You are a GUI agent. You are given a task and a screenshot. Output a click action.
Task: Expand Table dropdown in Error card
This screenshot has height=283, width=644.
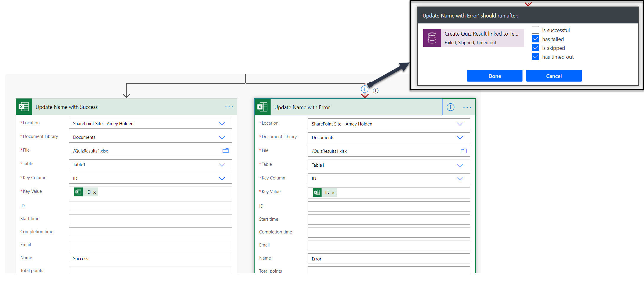pyautogui.click(x=460, y=165)
